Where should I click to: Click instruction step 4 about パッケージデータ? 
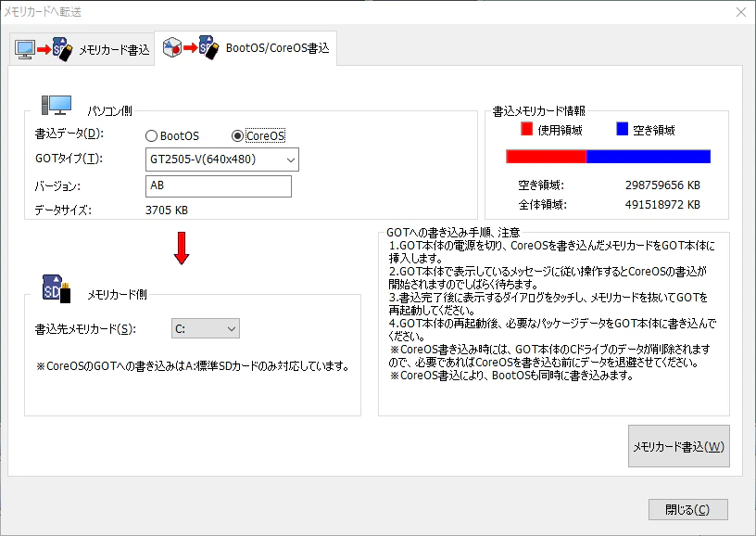(x=552, y=329)
